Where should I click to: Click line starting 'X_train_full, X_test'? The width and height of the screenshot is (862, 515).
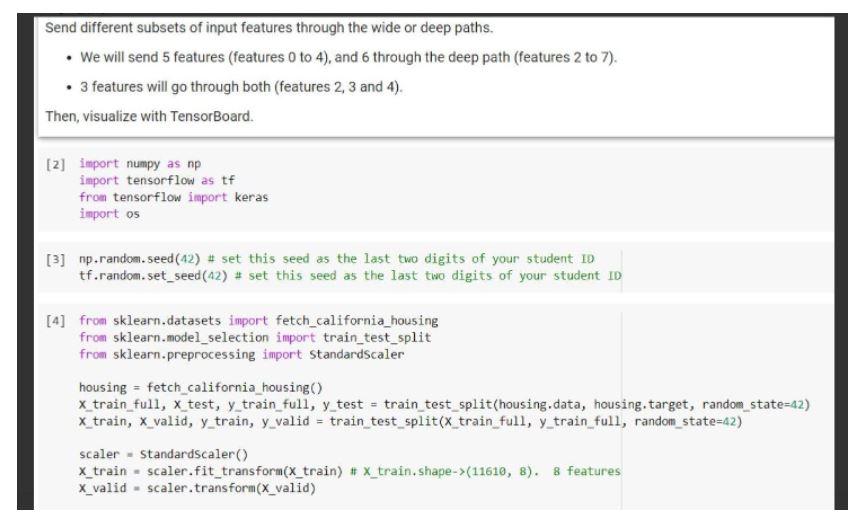[445, 405]
